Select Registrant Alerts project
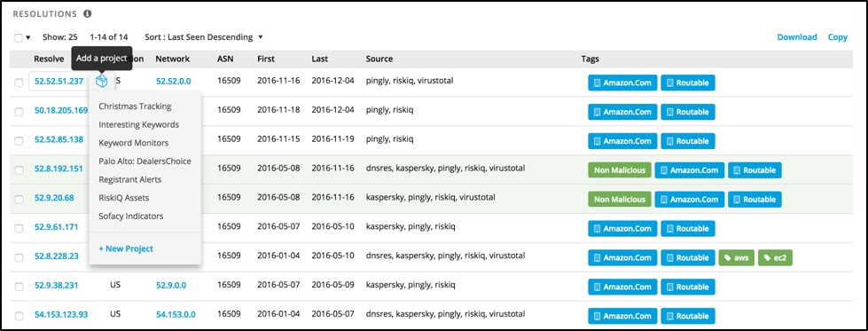 [130, 179]
